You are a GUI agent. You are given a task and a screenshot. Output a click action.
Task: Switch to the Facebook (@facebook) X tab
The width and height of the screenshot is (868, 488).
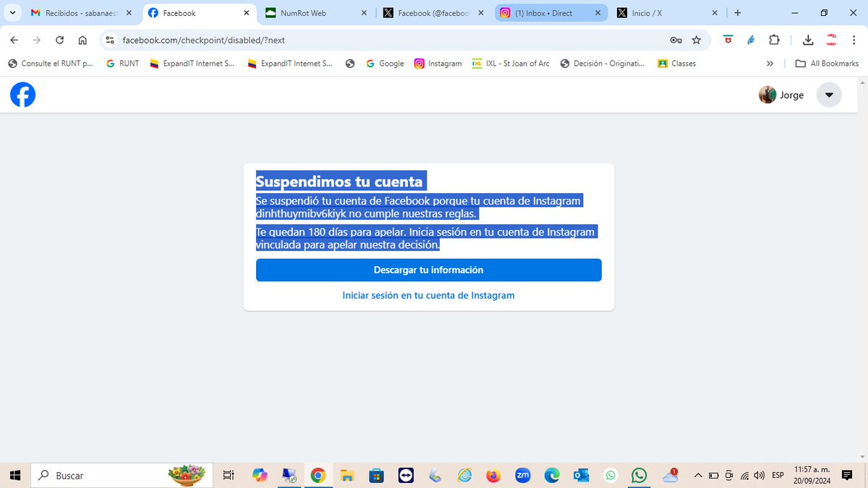(x=434, y=13)
